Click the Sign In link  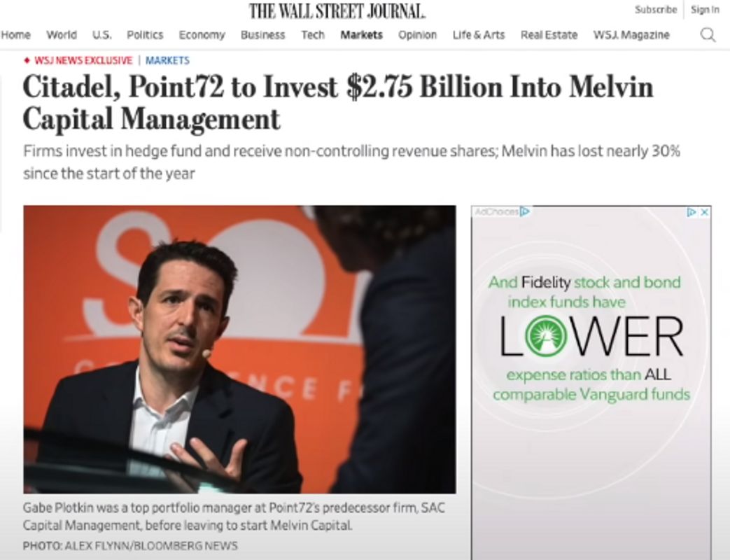705,10
